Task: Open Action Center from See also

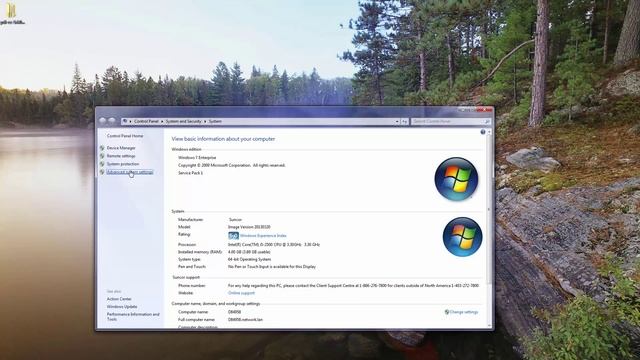Action: [119, 299]
